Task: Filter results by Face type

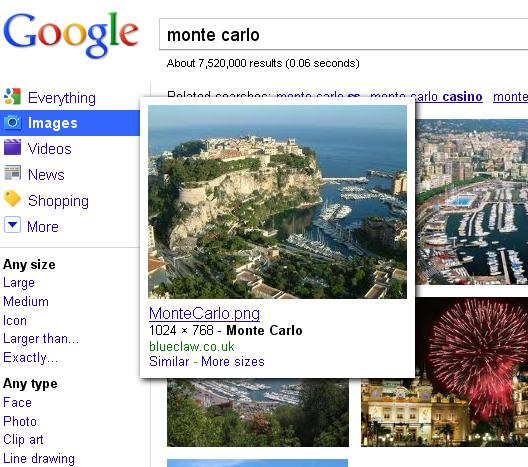Action: point(18,402)
